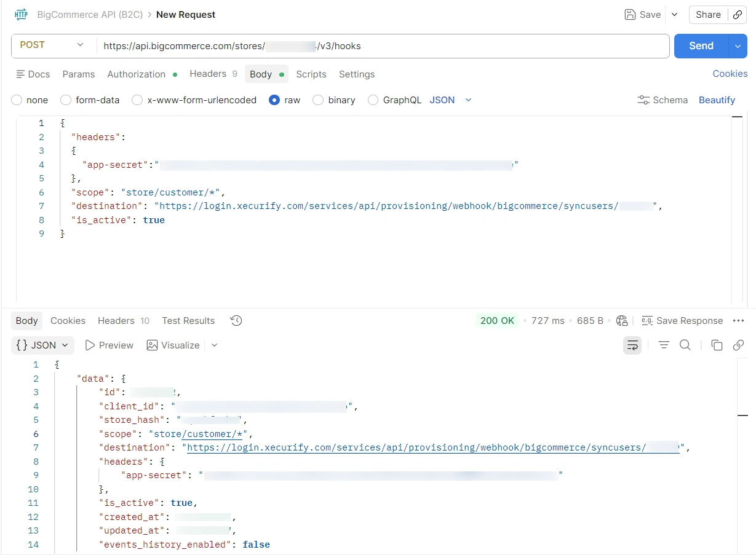Click the 727 ms response time
Screen dimensions: 756x555
[x=547, y=321]
